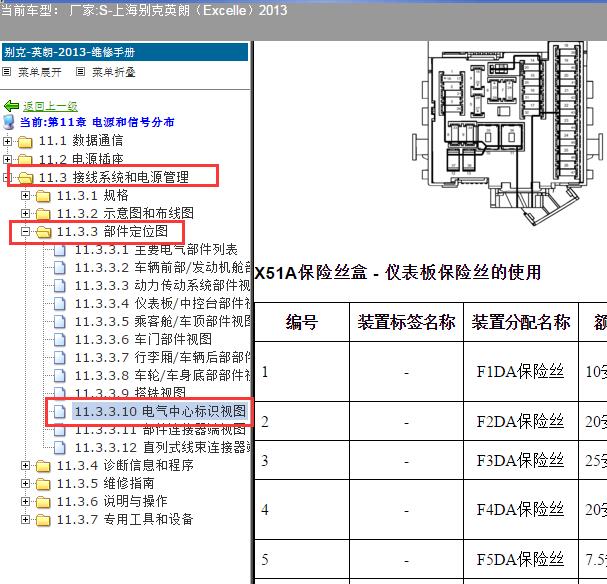Click the X51A保险丝盒 heading text
The height and width of the screenshot is (584, 607).
point(398,273)
